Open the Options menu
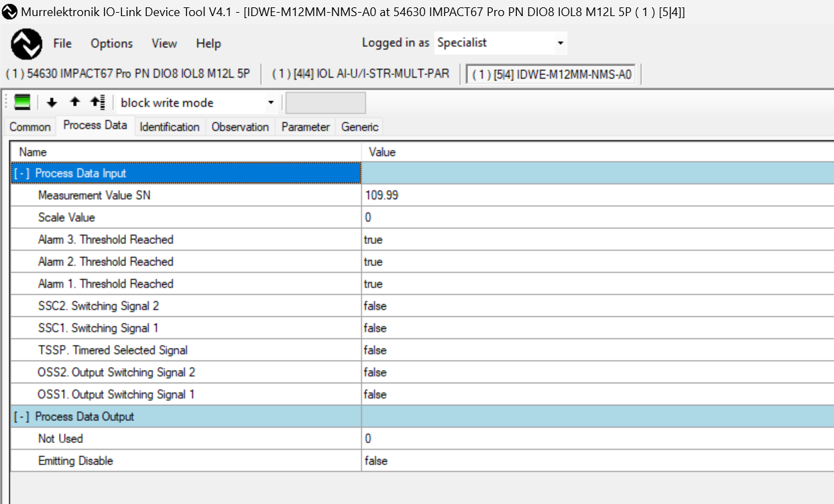Image resolution: width=834 pixels, height=504 pixels. tap(111, 44)
